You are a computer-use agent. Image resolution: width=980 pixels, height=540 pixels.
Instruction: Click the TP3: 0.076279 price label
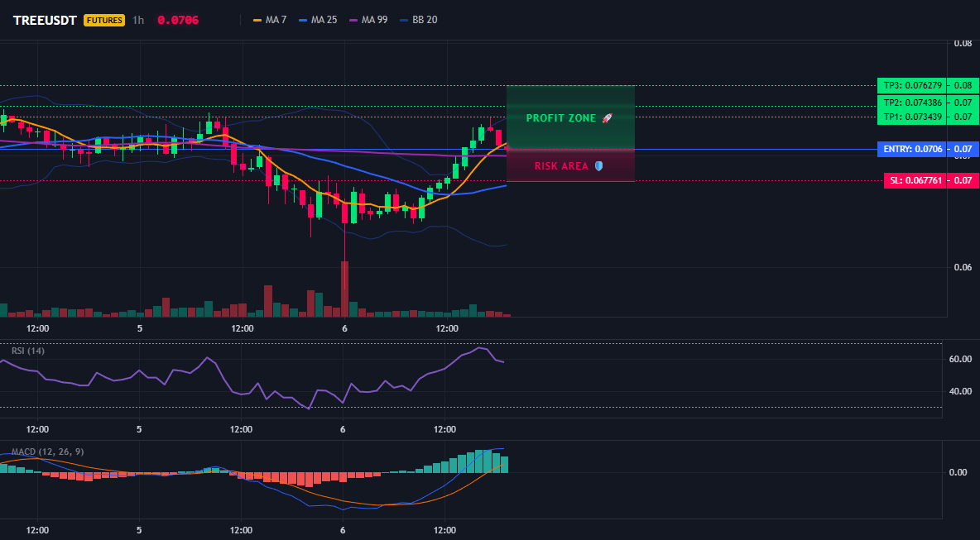coord(912,85)
